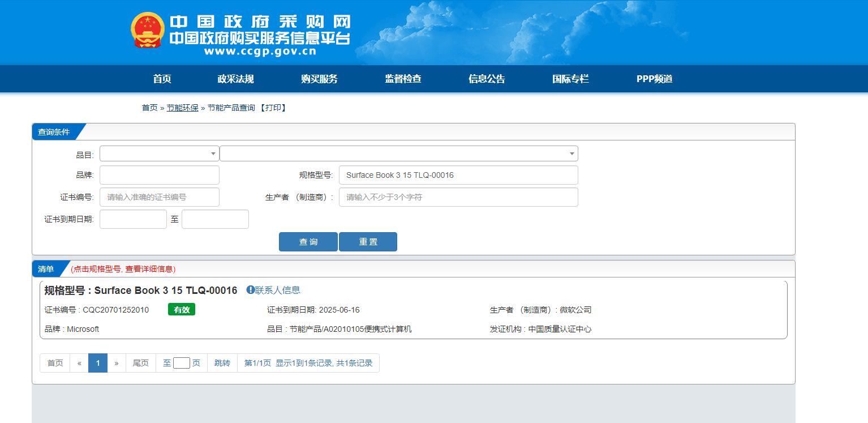Click the 查询条件 panel header tab
868x423 pixels.
[x=54, y=132]
